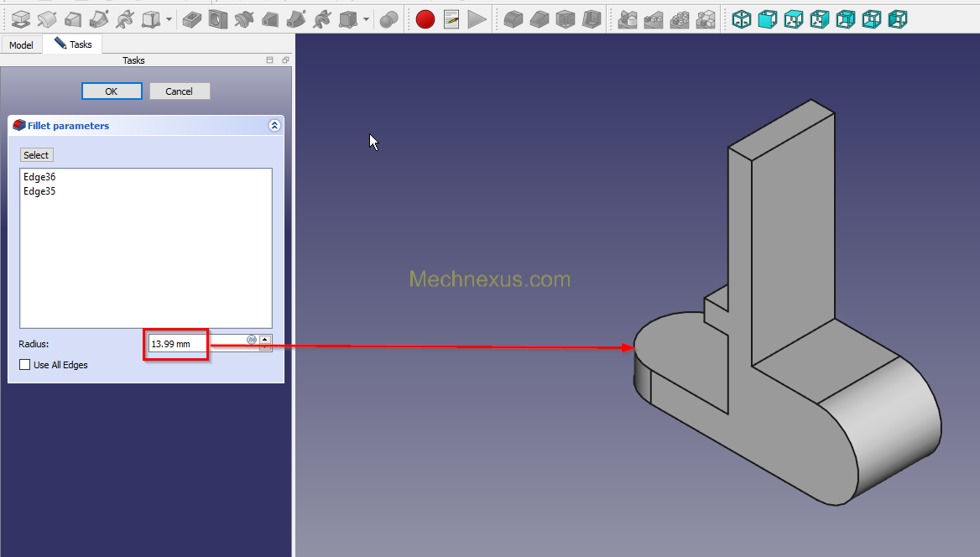Select the Chamfer tool icon
980x557 pixels.
point(540,18)
